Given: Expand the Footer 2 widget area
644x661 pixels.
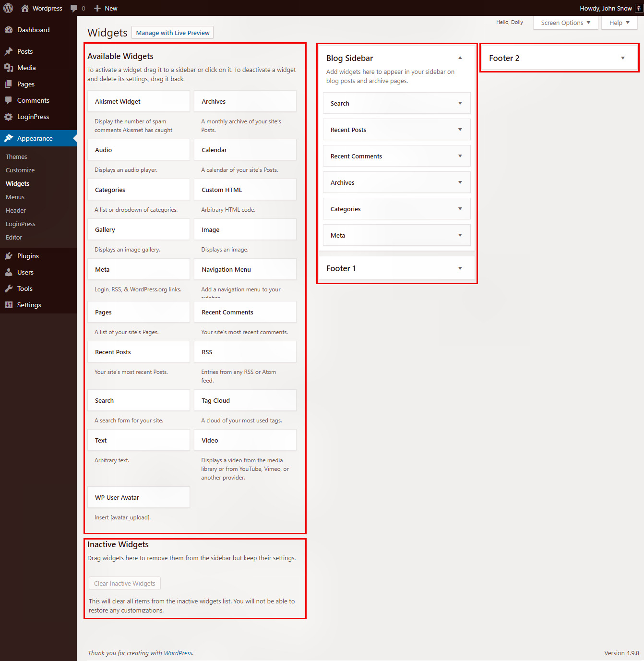Looking at the screenshot, I should pos(623,58).
